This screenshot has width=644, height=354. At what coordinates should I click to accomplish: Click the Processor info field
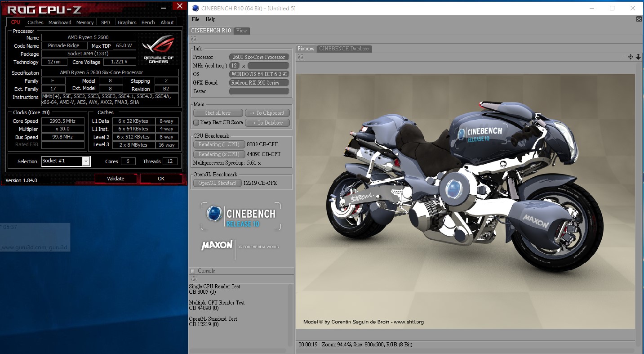259,57
